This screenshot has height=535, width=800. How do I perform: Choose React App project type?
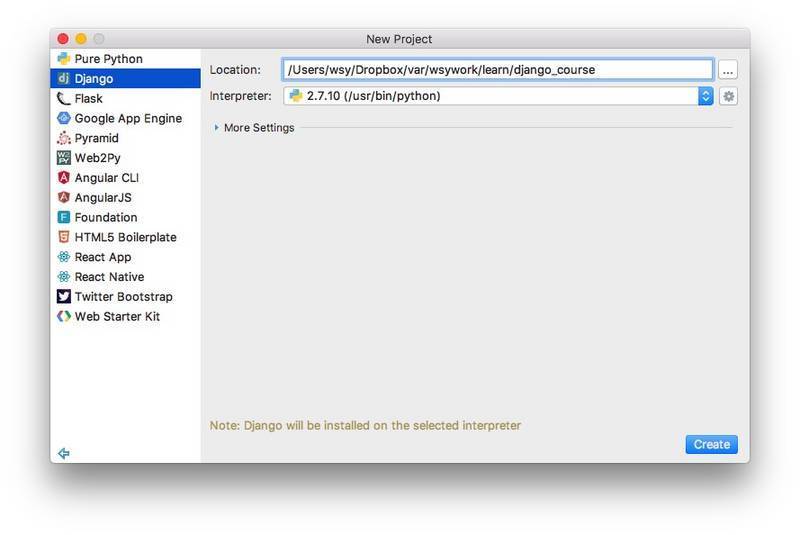point(126,257)
